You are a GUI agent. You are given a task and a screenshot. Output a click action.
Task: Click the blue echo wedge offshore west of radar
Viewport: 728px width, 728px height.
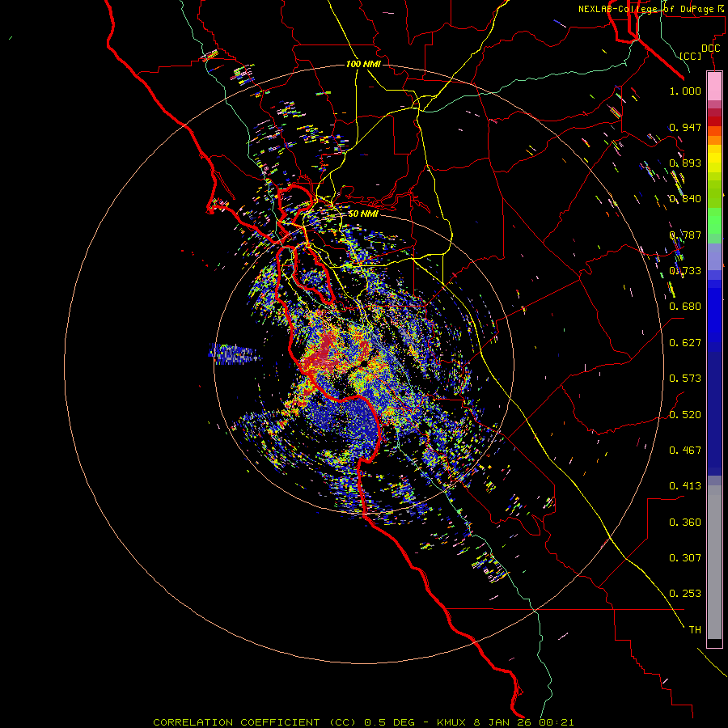coord(235,353)
